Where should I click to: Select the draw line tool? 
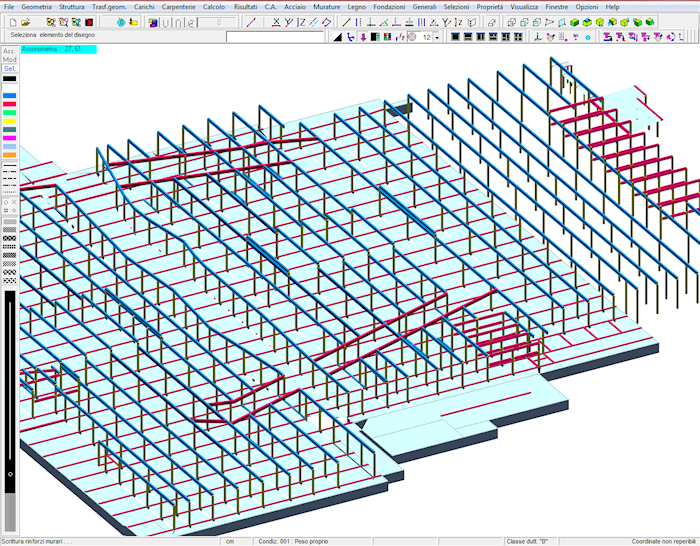250,22
